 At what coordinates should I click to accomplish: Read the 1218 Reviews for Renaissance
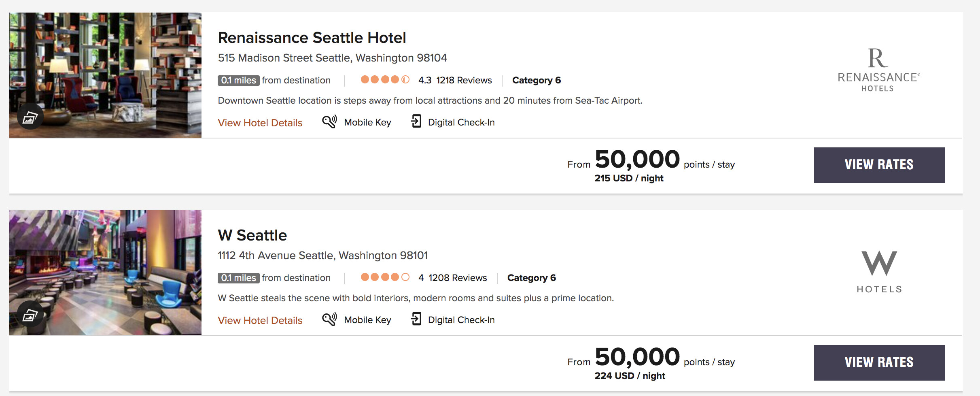point(464,80)
